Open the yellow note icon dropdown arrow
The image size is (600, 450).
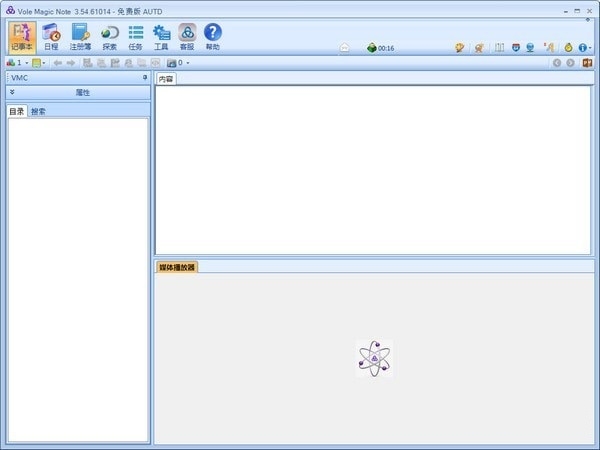(x=44, y=63)
